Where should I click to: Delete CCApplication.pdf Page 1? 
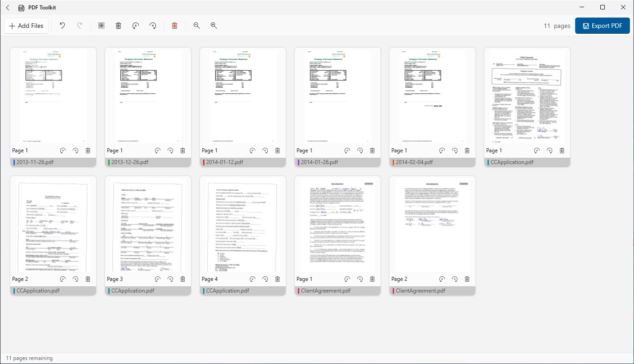[x=562, y=151]
